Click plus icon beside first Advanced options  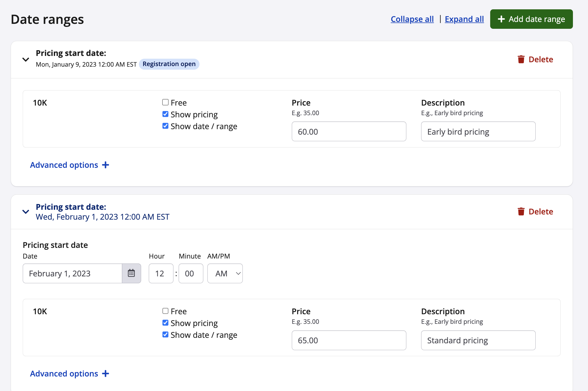point(105,165)
